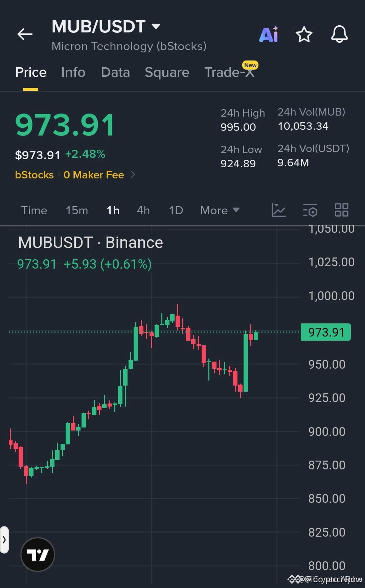Image resolution: width=365 pixels, height=588 pixels.
Task: Expand the More timeframes dropdown
Action: click(x=220, y=210)
